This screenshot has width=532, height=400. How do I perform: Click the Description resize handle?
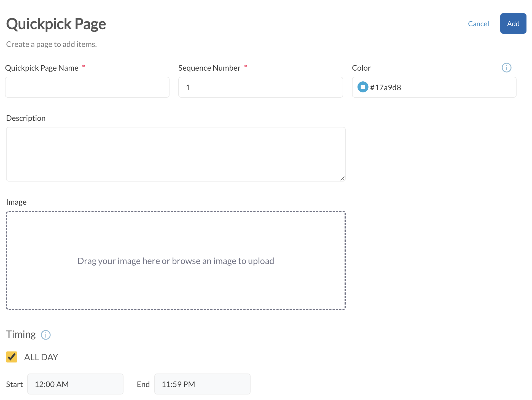pos(343,179)
